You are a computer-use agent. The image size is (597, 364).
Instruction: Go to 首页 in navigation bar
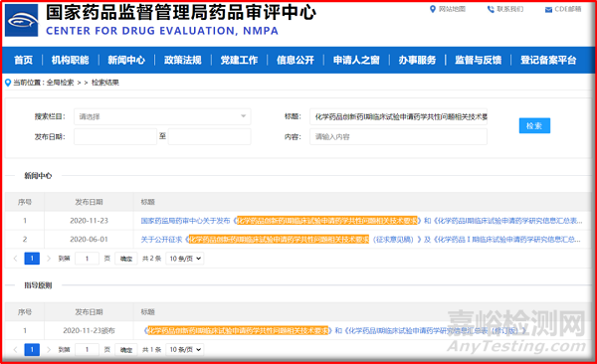click(23, 60)
